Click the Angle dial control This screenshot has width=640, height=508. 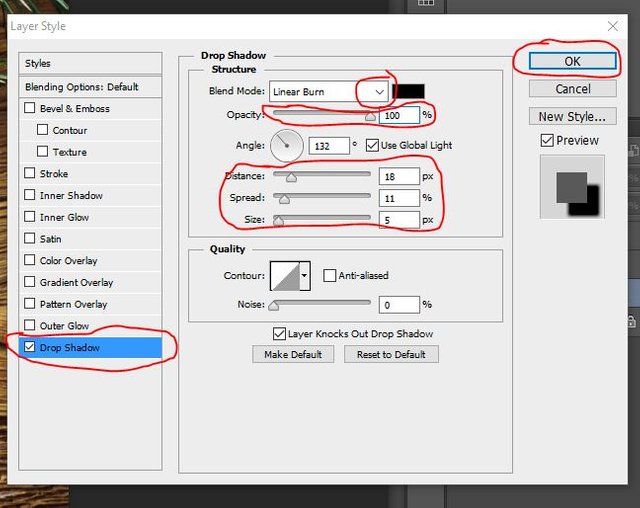click(287, 146)
